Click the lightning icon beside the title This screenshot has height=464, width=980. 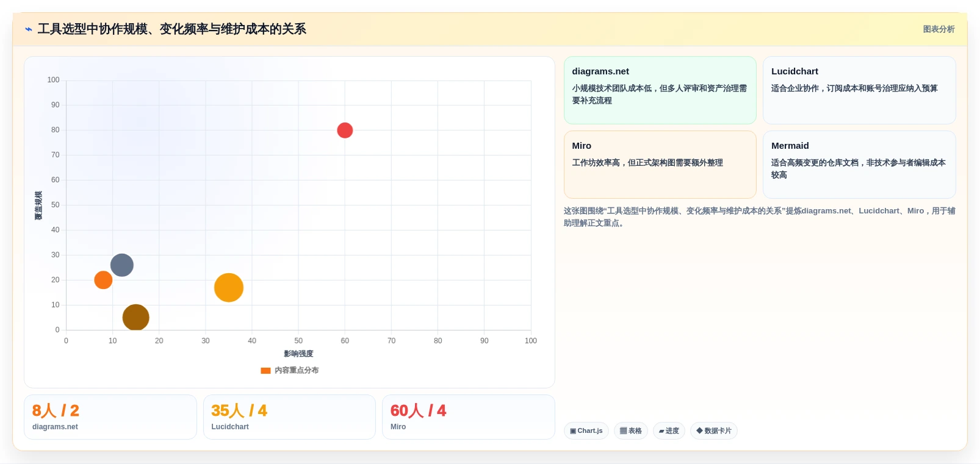coord(28,29)
